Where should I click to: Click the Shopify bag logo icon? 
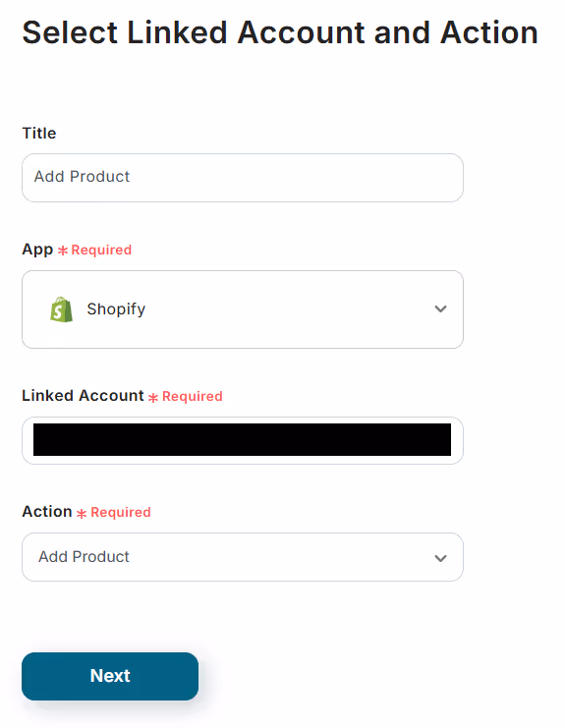61,309
